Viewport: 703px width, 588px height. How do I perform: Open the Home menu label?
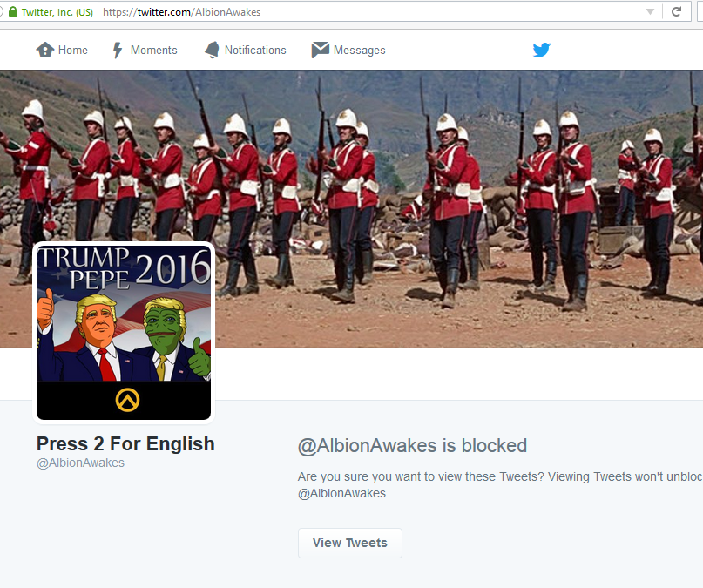(x=72, y=51)
